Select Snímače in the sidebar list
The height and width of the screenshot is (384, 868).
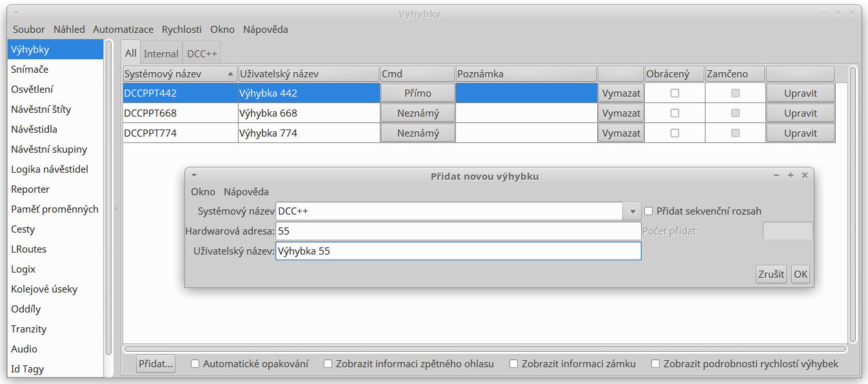tap(30, 70)
